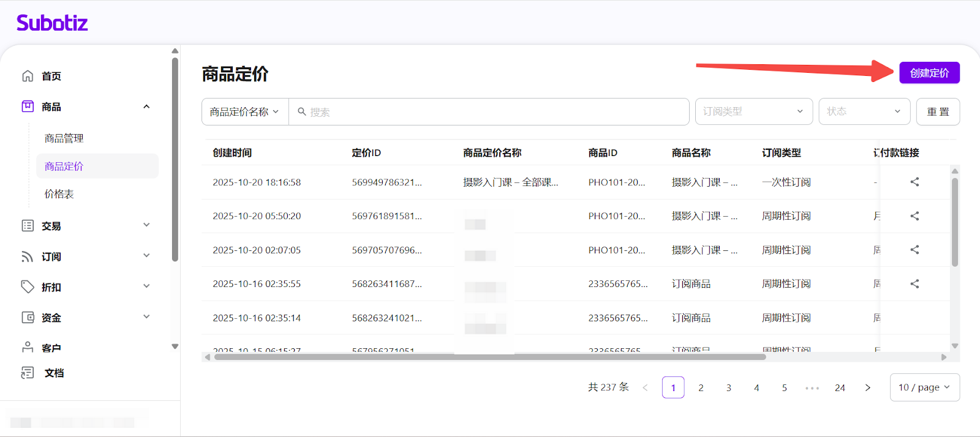The image size is (980, 437).
Task: Click the customer person icon
Action: tap(28, 348)
